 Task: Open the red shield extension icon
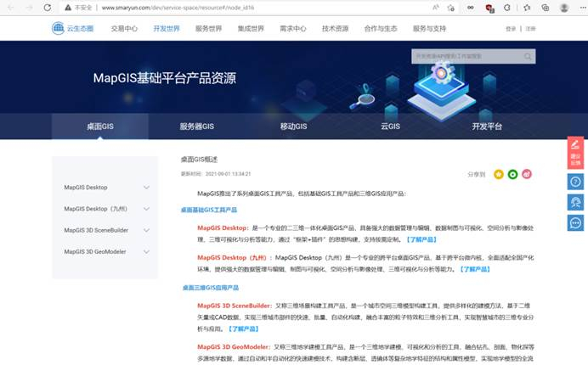(x=489, y=8)
